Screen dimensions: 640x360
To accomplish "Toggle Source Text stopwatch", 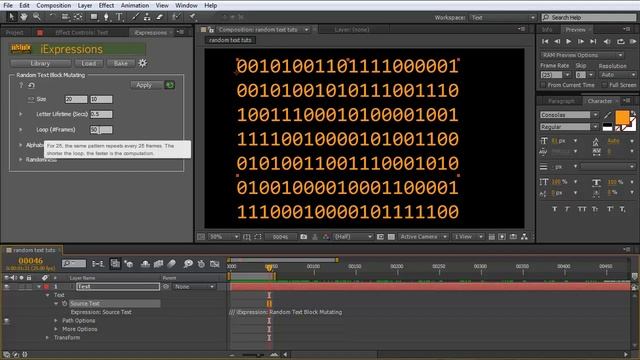I will [x=64, y=304].
